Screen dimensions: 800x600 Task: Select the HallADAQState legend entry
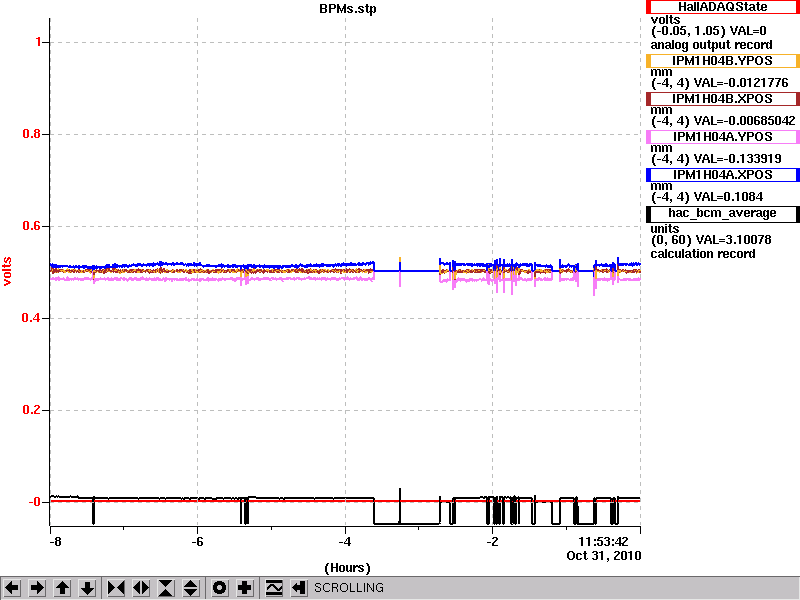coord(722,7)
